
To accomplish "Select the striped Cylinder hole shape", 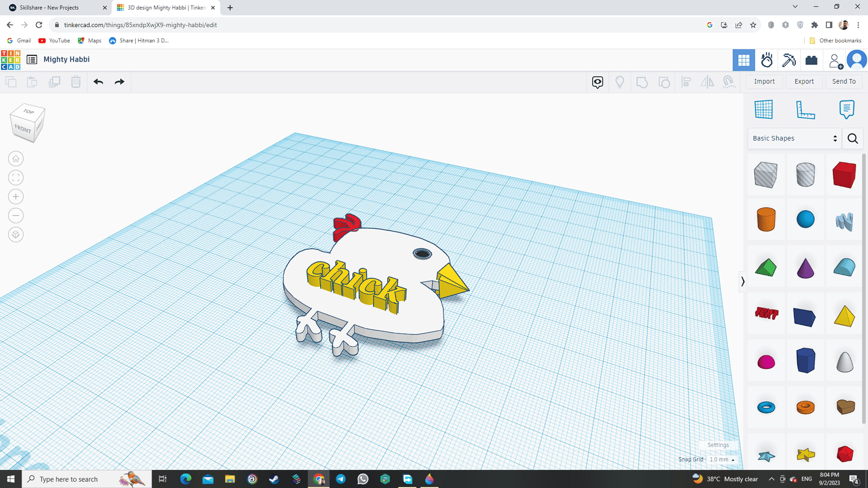I will pyautogui.click(x=805, y=175).
